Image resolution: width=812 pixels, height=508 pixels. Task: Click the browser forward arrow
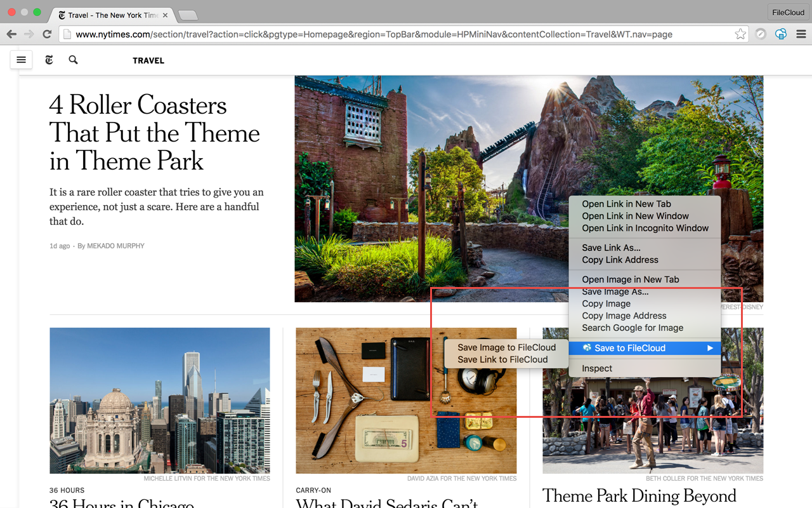tap(29, 34)
